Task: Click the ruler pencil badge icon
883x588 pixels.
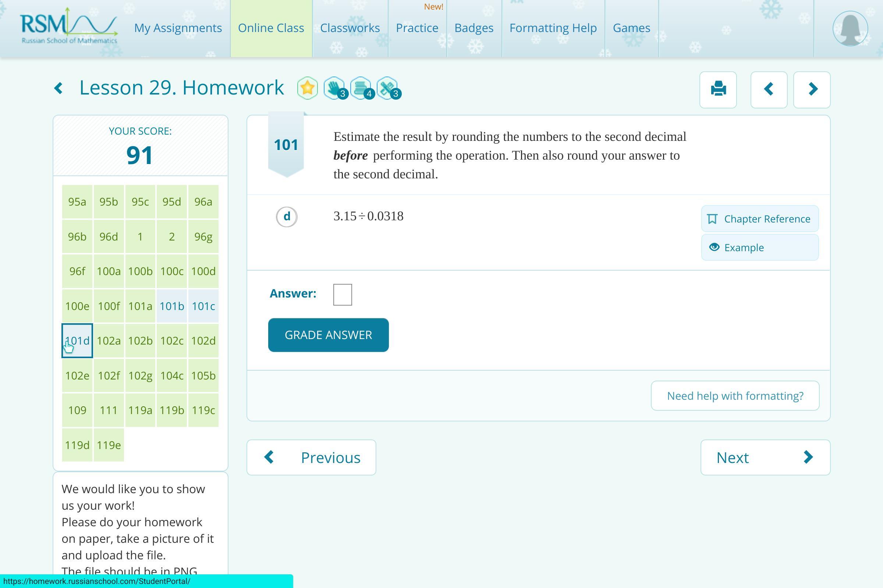Action: (387, 89)
